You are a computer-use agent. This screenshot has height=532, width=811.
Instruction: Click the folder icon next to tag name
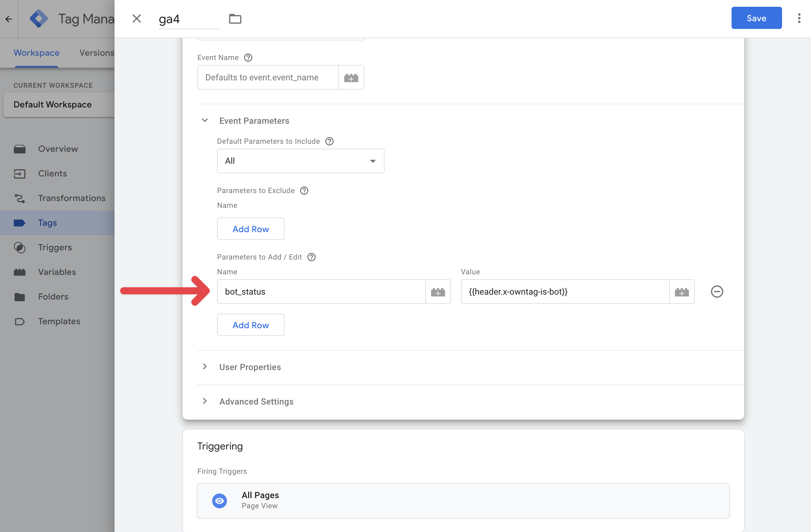235,19
